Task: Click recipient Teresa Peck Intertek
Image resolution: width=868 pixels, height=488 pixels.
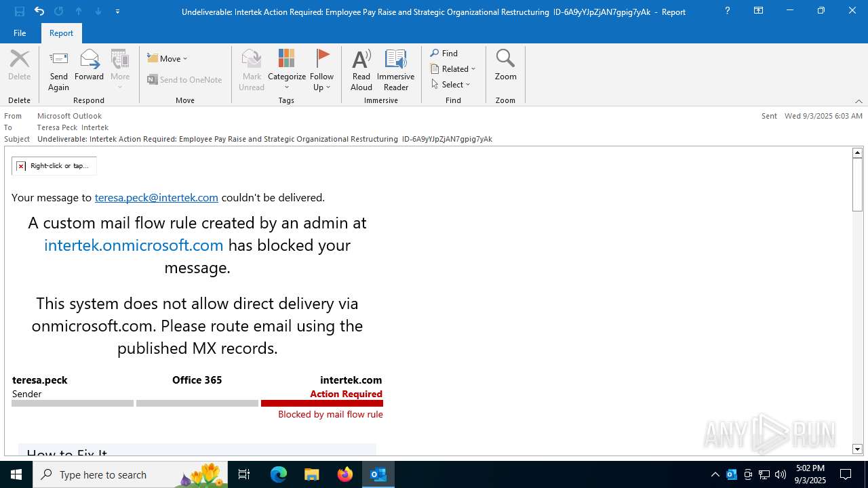Action: pyautogui.click(x=73, y=127)
